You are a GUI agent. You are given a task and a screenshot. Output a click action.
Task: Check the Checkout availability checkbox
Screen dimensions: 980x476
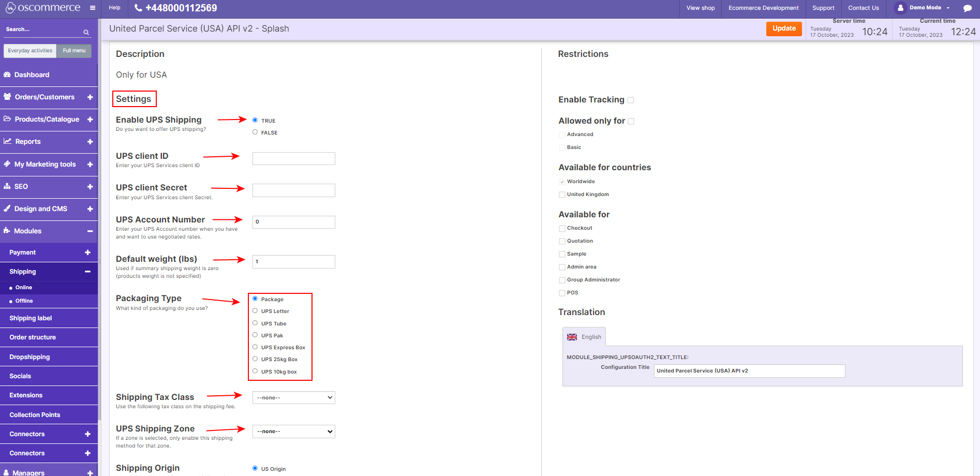[562, 229]
